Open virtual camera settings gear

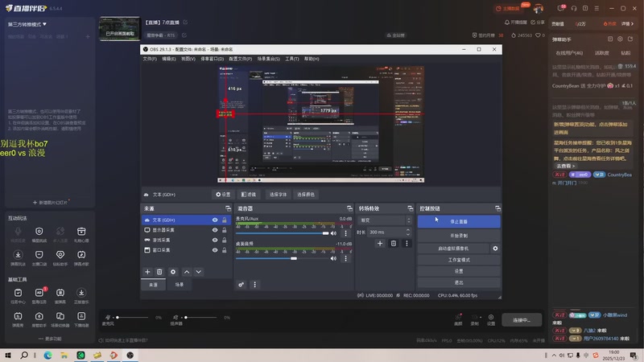pyautogui.click(x=495, y=249)
